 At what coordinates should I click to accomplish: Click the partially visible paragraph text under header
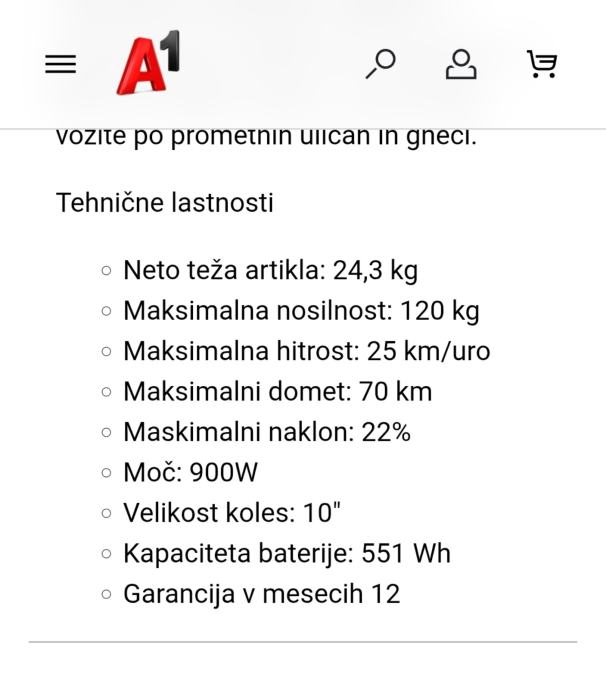point(266,138)
